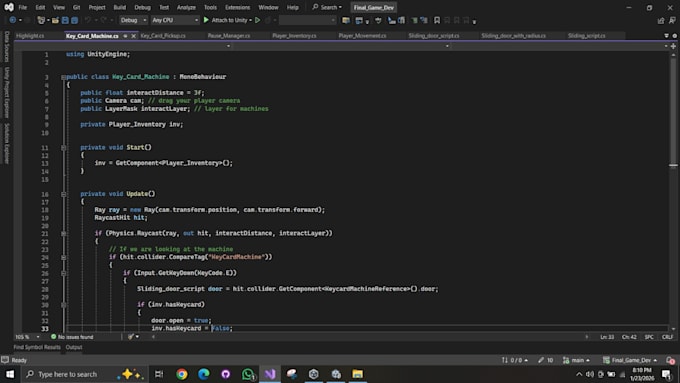This screenshot has height=383, width=680.
Task: Click the No issues found indicator
Action: [x=72, y=337]
